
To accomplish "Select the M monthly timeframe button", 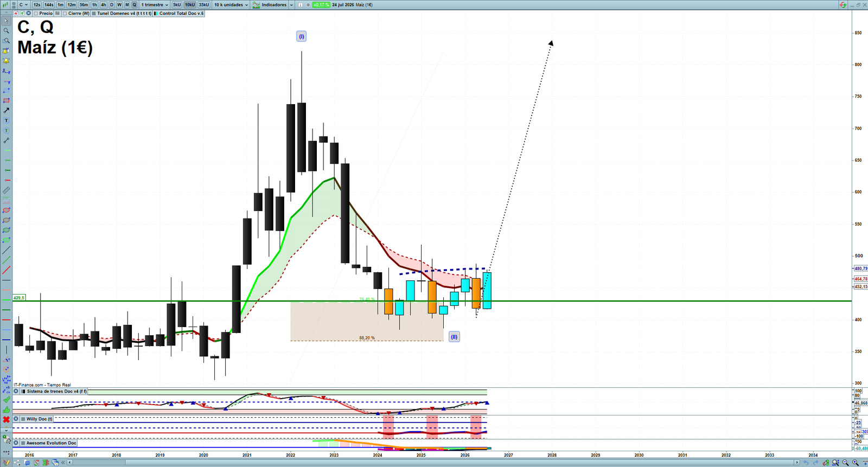I will [127, 5].
